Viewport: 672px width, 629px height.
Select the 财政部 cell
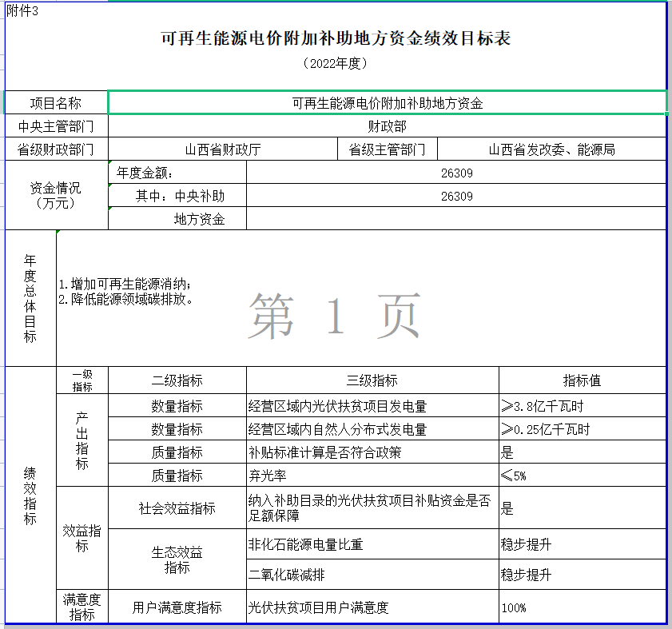387,126
